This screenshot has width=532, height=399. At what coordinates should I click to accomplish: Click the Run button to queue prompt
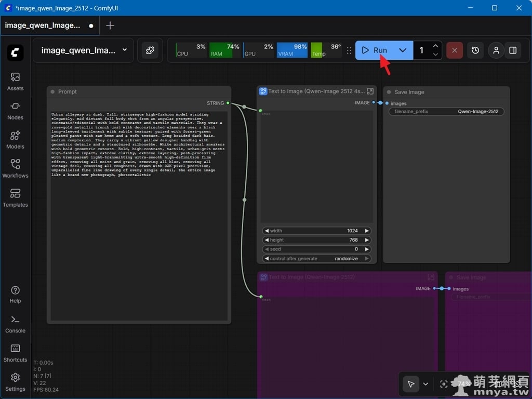click(375, 50)
